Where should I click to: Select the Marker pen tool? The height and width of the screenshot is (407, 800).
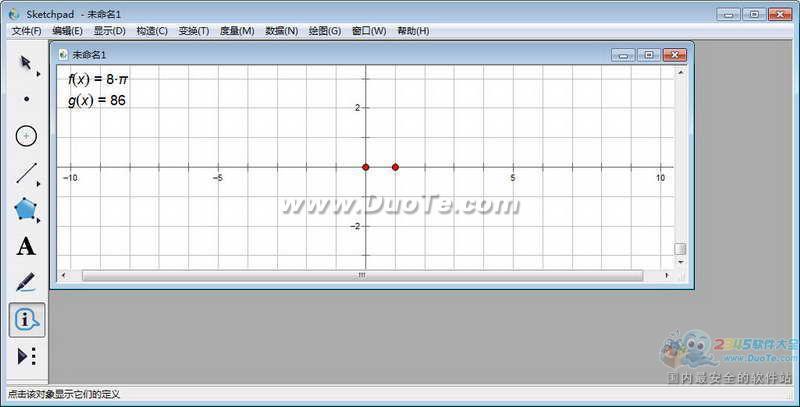[26, 283]
